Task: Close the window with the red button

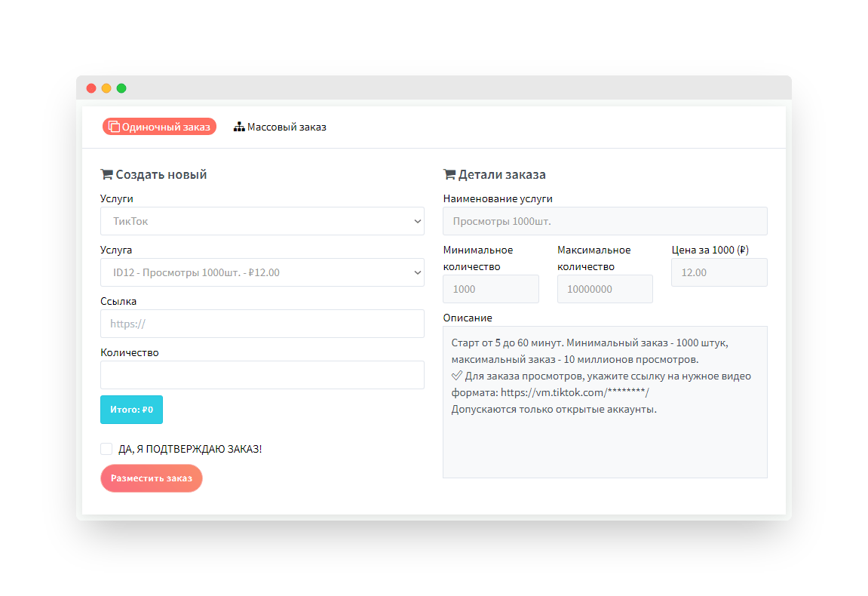Action: 91,88
